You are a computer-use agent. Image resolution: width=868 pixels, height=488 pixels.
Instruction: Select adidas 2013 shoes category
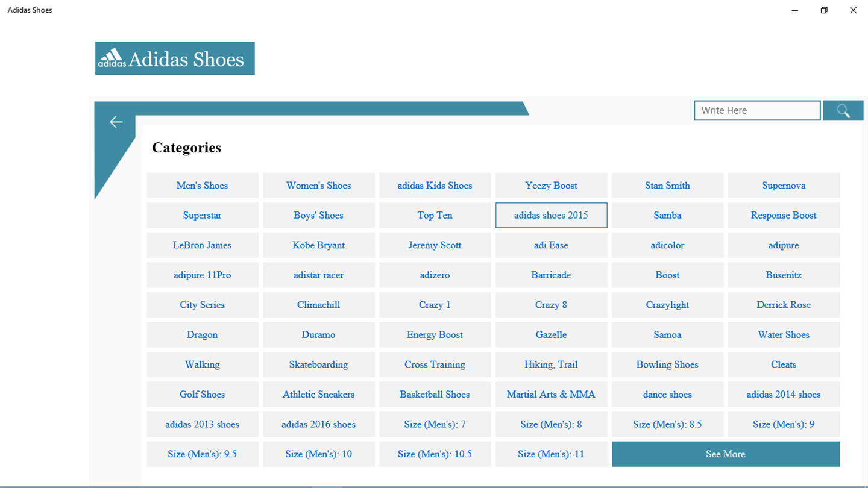[x=203, y=424]
